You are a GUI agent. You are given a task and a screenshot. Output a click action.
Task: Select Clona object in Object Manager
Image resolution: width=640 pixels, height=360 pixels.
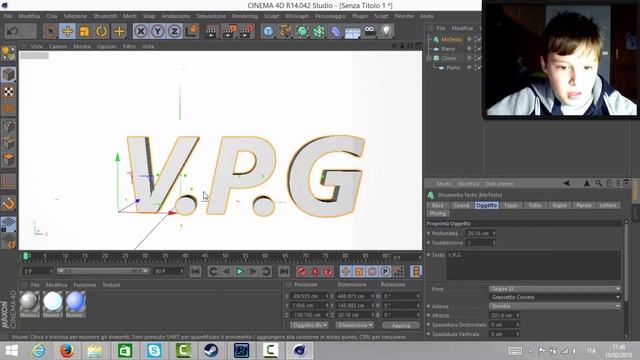coord(448,58)
